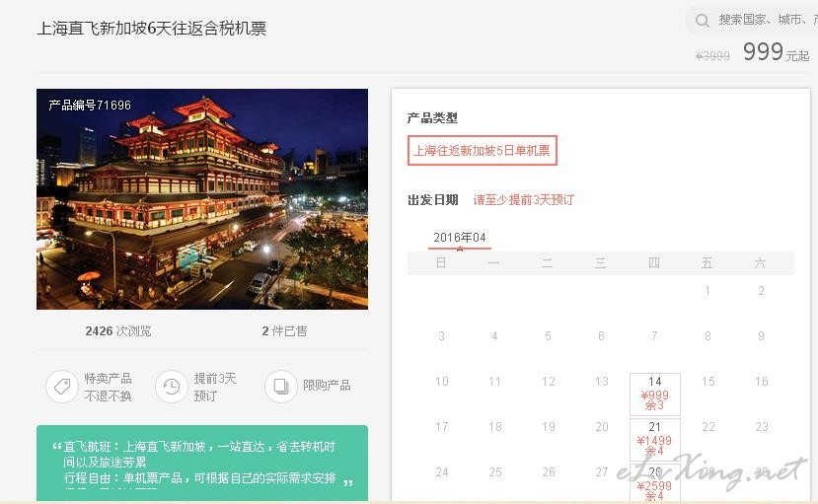
Task: Click the 2426 次浏览 view count
Action: tap(118, 331)
